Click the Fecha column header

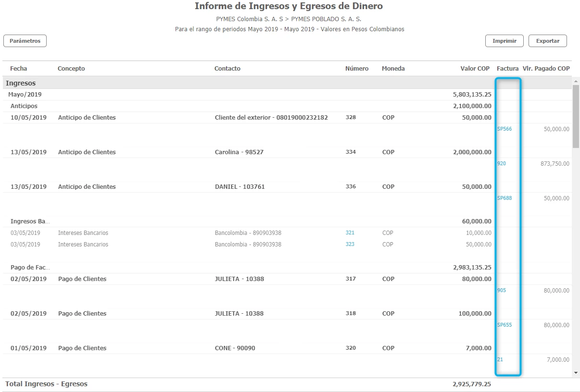click(x=19, y=69)
